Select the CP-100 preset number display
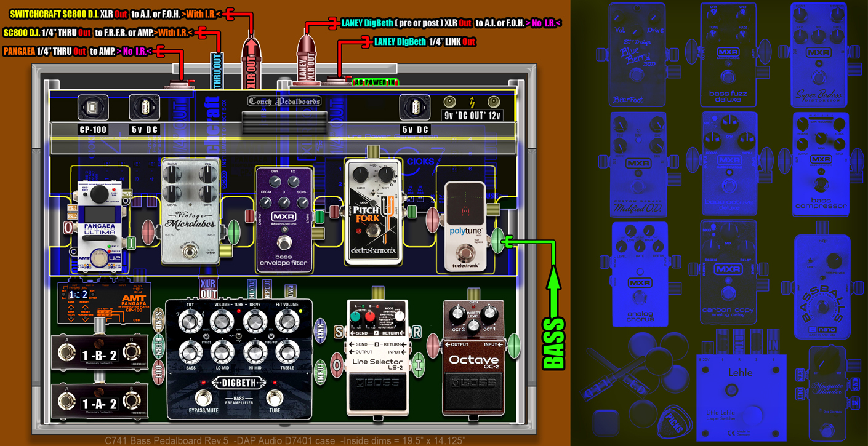 click(78, 295)
